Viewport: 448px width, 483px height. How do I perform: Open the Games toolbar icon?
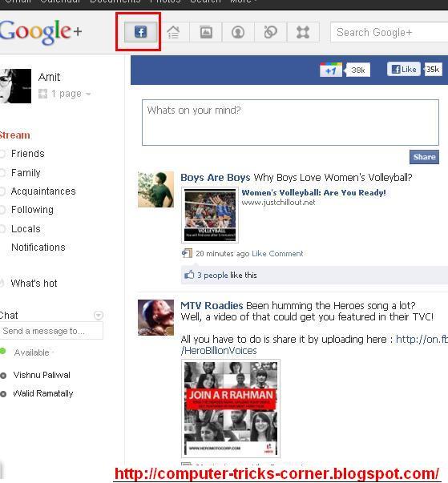(x=303, y=32)
